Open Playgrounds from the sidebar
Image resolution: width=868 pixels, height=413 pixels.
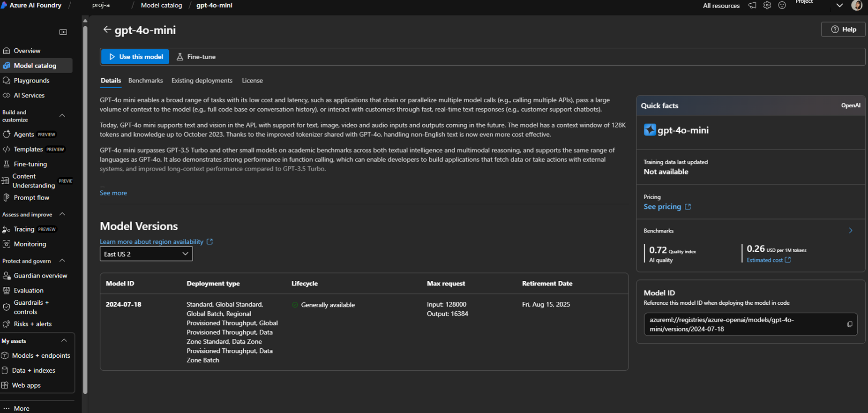[32, 81]
